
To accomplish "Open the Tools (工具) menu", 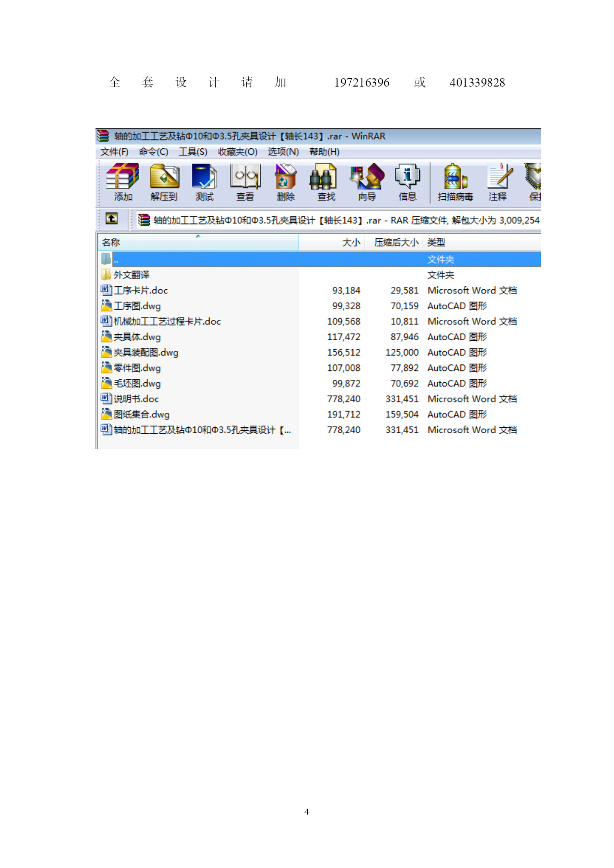I will (193, 152).
